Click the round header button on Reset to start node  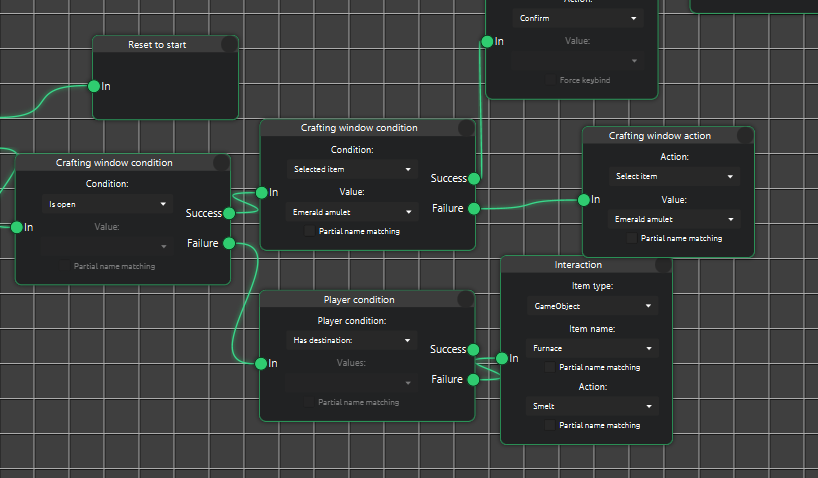click(x=229, y=44)
